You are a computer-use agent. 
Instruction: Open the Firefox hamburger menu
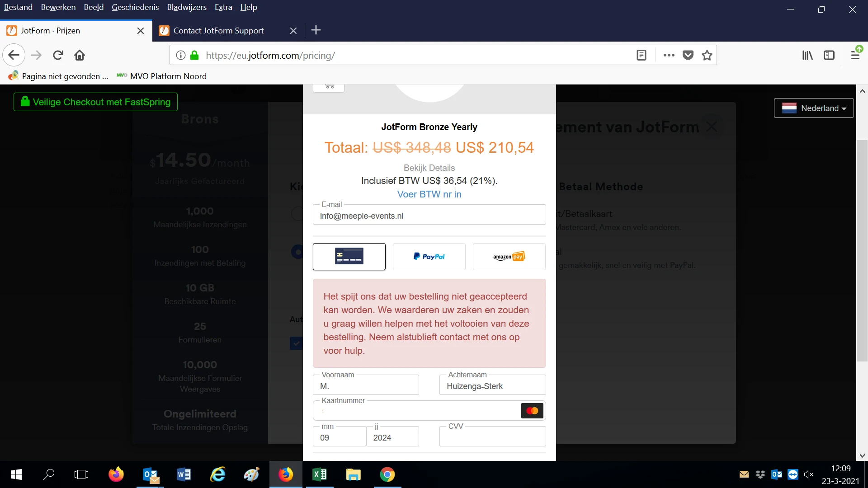click(855, 55)
